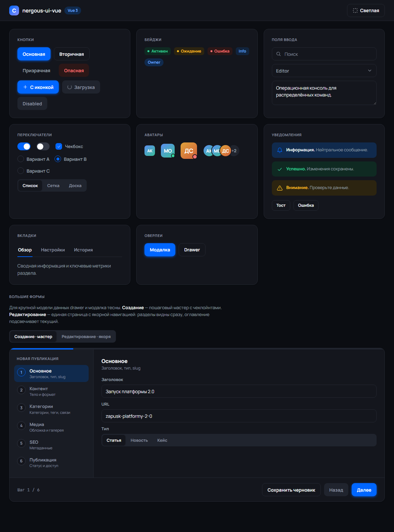Click the Далее button
394x532 pixels.
pos(364,490)
